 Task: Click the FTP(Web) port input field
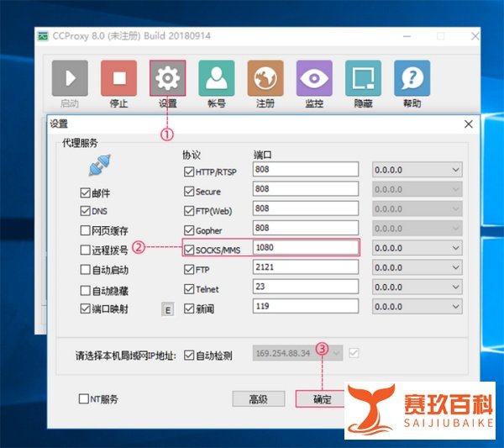point(306,208)
